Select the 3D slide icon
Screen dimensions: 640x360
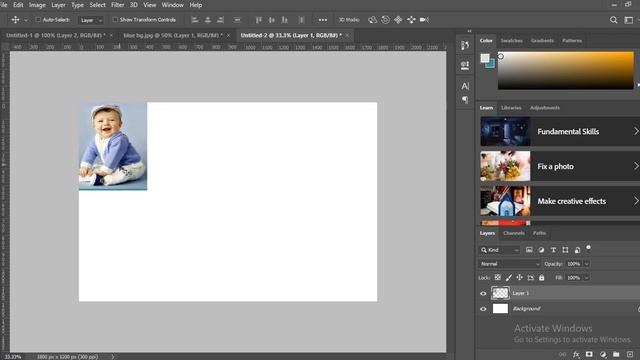point(411,20)
